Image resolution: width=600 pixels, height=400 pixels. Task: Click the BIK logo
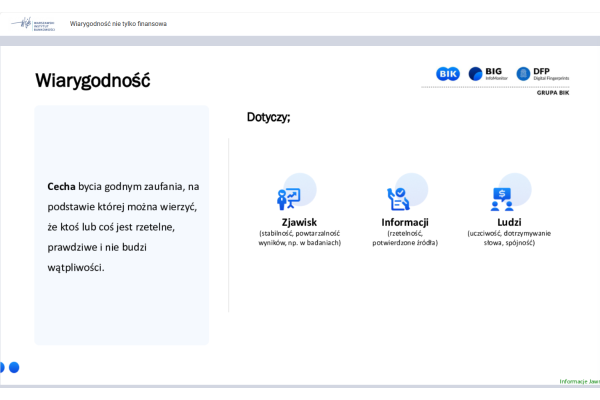point(447,74)
